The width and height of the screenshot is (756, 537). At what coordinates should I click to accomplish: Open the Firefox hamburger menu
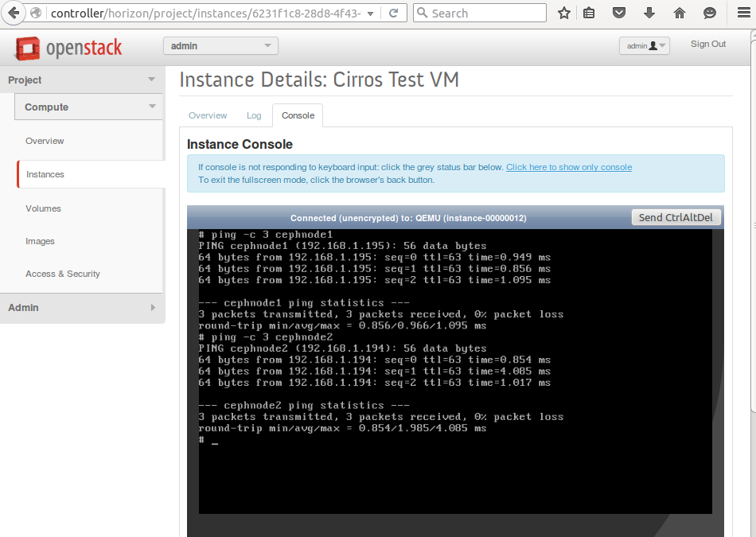(743, 14)
